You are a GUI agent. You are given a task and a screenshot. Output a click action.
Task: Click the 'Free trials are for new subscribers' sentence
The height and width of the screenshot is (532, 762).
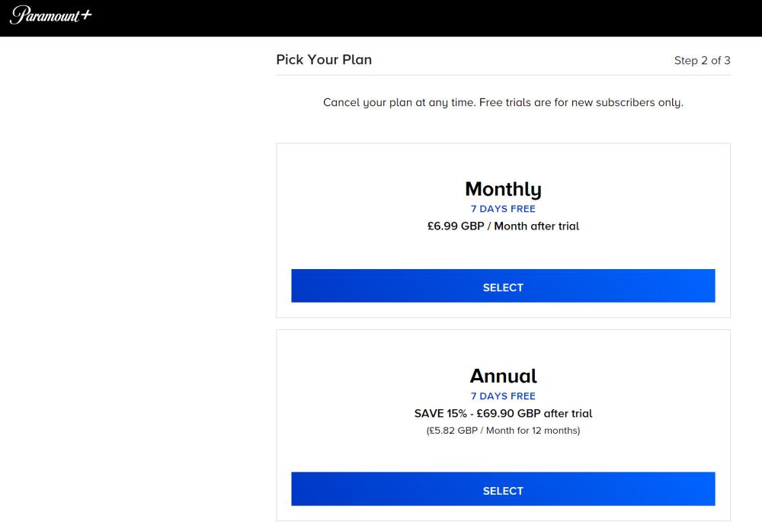coord(581,102)
